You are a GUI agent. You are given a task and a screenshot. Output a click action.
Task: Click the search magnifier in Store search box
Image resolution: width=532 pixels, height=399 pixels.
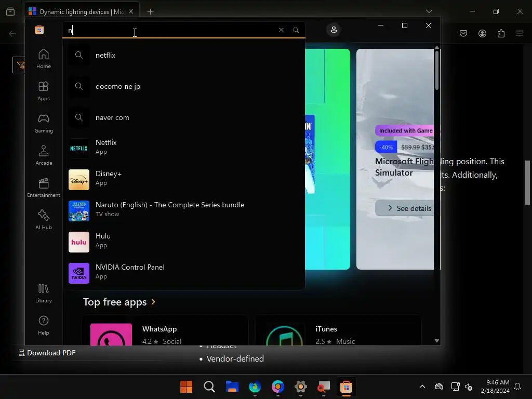coord(296,30)
